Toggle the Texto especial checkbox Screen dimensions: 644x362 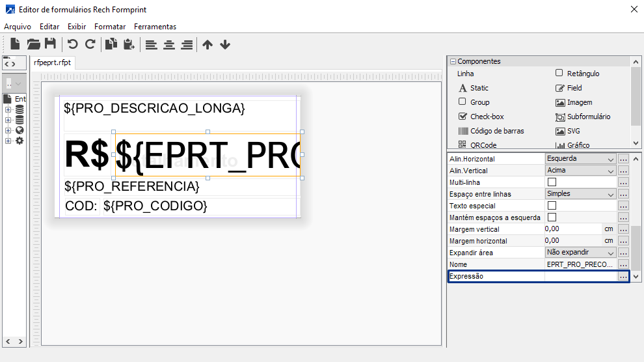pos(552,206)
